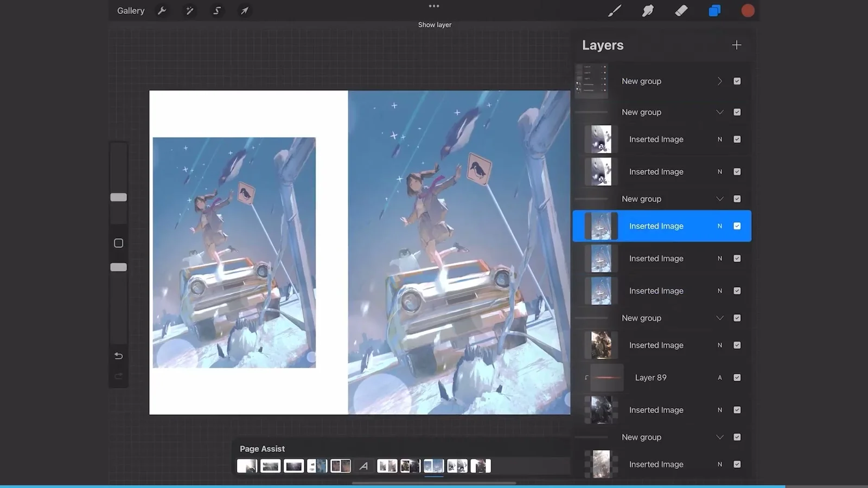Hide Inserted Image layer directly below Layer 89
Image resolution: width=868 pixels, height=488 pixels.
tap(737, 410)
